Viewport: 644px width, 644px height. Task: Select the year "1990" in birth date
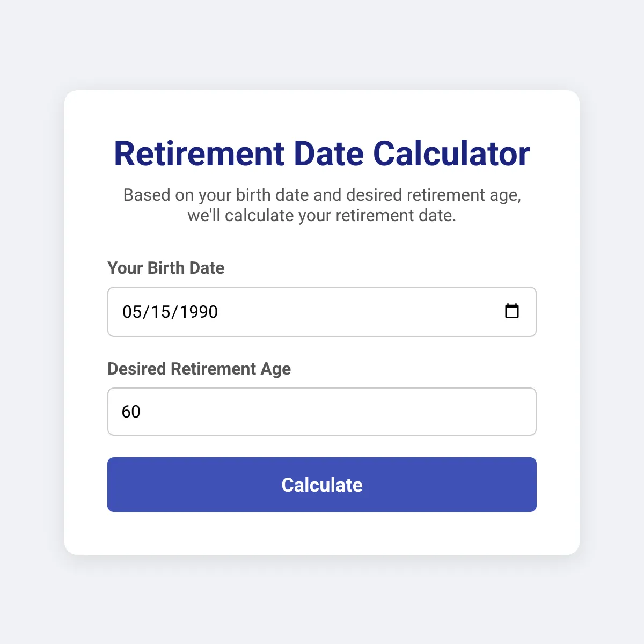199,312
